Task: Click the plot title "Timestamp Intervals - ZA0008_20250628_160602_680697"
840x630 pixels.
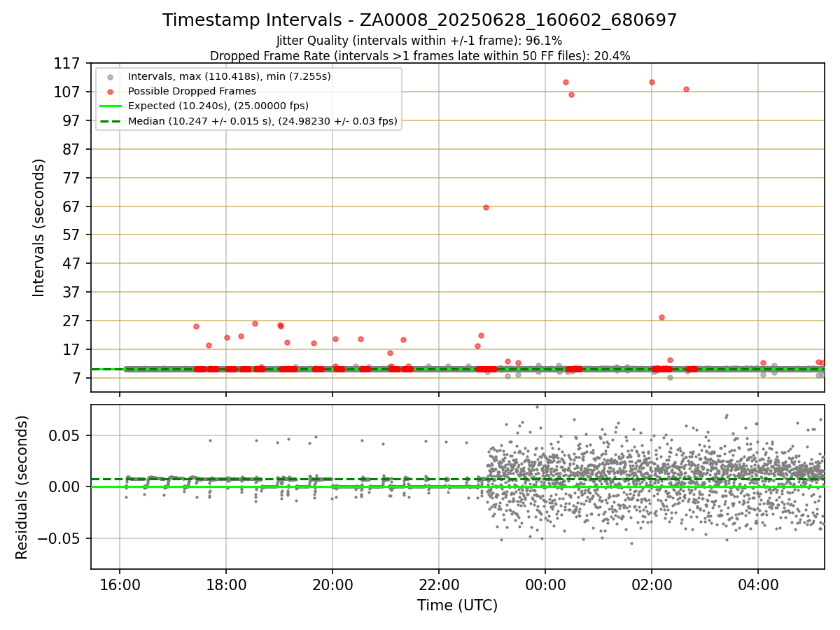Action: point(420,20)
